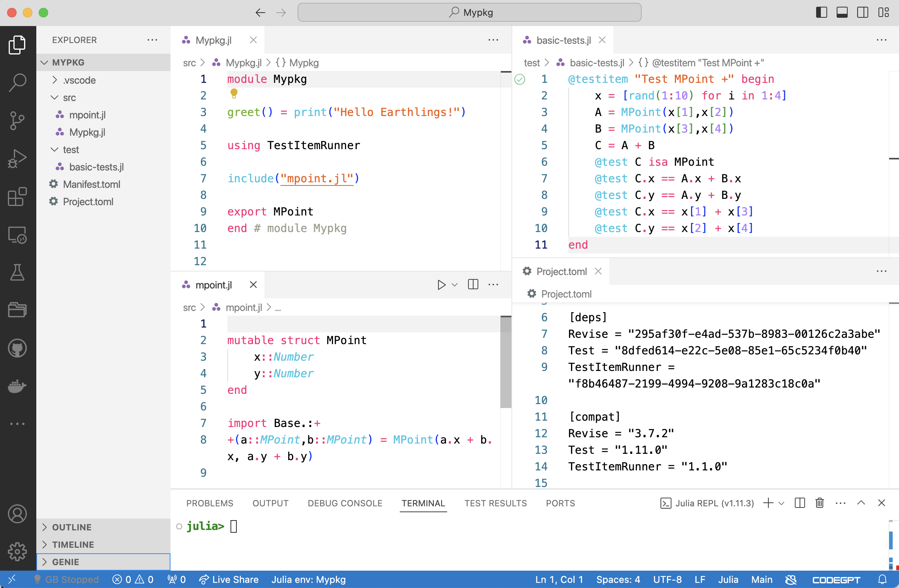
Task: Show additional views ellipsis in activity bar
Action: click(x=17, y=424)
